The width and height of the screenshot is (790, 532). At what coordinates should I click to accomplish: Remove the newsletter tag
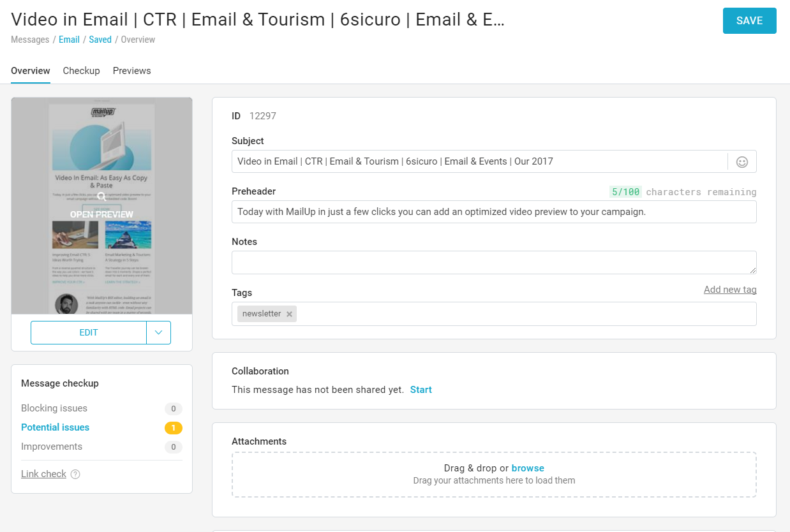tap(289, 314)
